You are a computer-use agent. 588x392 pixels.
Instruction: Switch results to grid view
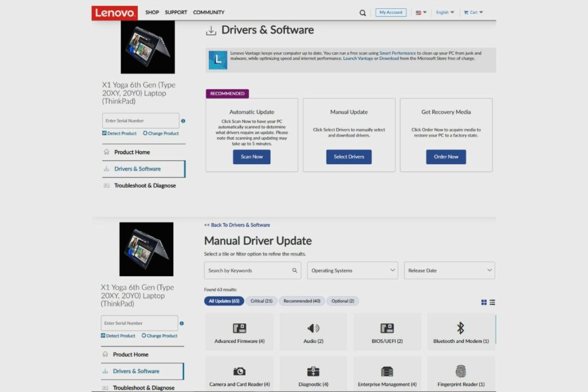(483, 302)
